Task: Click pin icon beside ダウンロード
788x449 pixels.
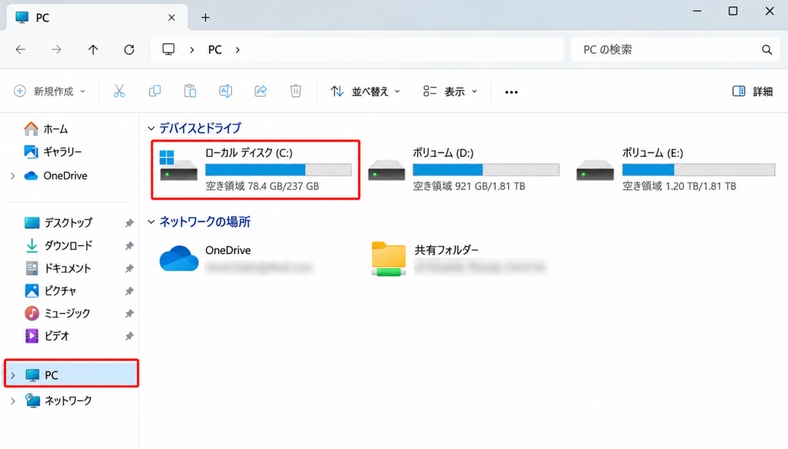Action: 129,246
